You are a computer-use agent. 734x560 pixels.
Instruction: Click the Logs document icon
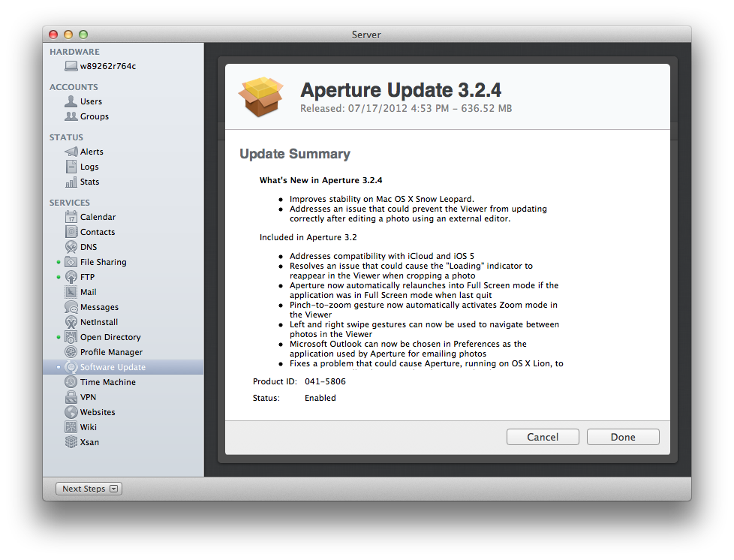tap(71, 166)
